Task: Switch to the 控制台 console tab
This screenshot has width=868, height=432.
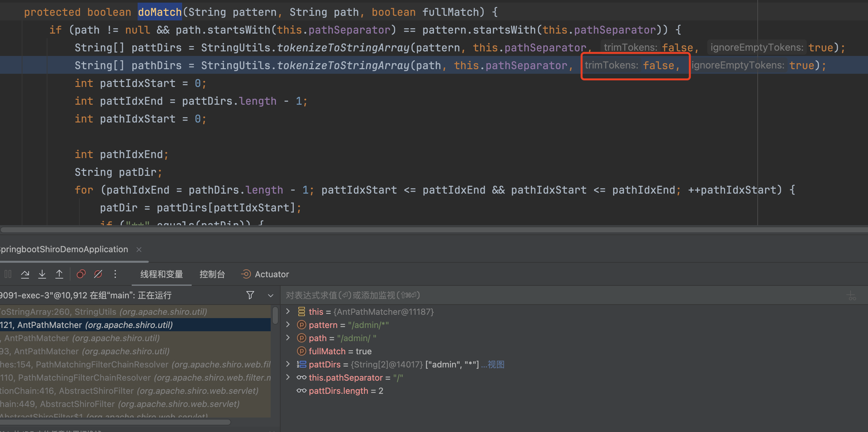Action: pos(212,274)
